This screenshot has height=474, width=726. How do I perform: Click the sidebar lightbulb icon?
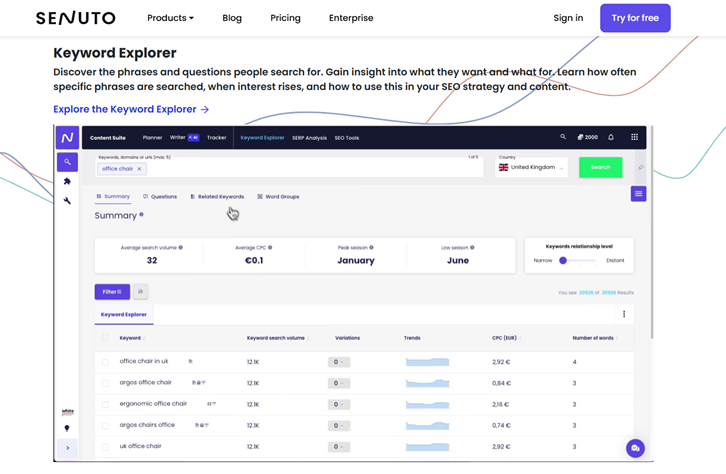[x=67, y=428]
